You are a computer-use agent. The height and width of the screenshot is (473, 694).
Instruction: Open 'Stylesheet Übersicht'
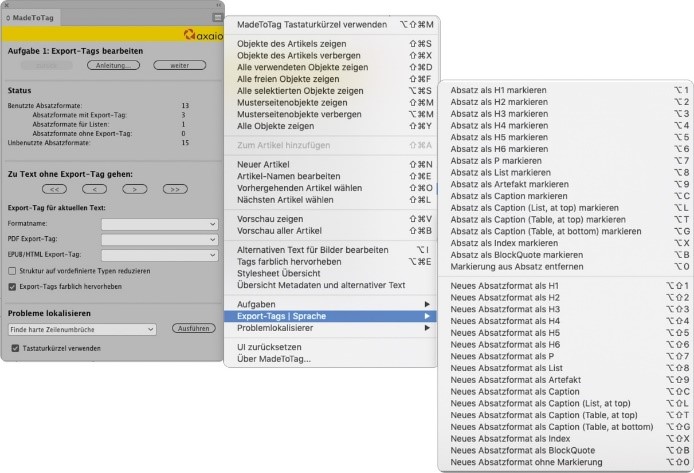(x=330, y=273)
